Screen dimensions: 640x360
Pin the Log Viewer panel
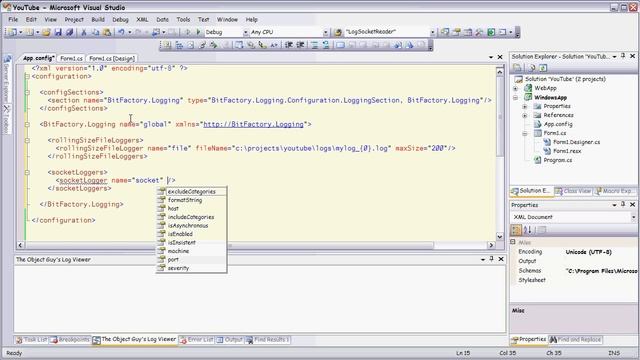[x=491, y=259]
